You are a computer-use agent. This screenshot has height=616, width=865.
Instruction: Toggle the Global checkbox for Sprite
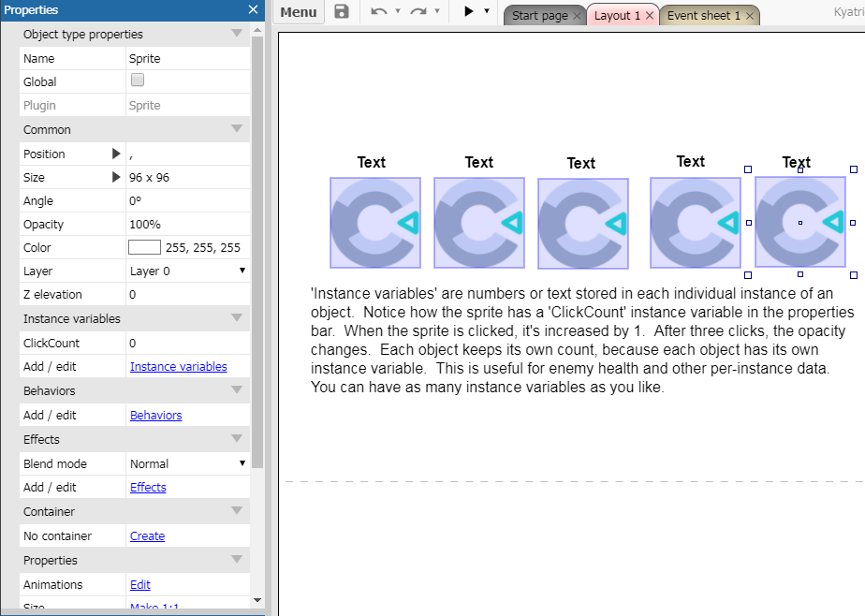(137, 81)
